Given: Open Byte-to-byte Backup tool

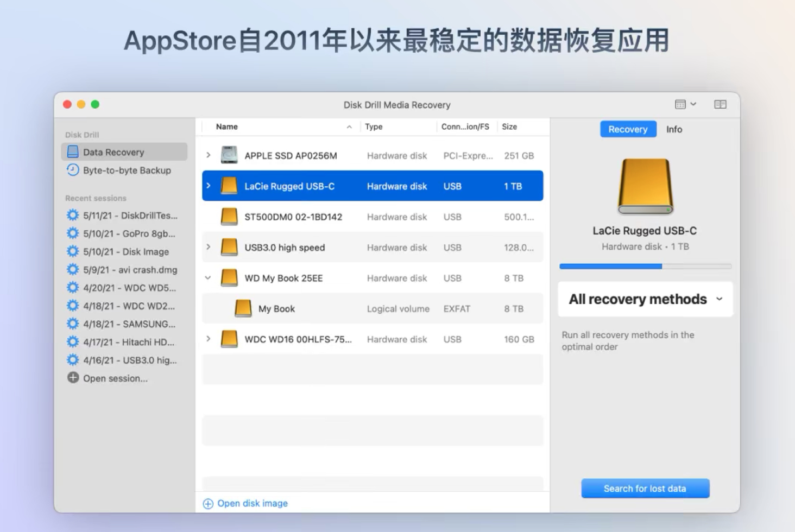Looking at the screenshot, I should coord(126,170).
